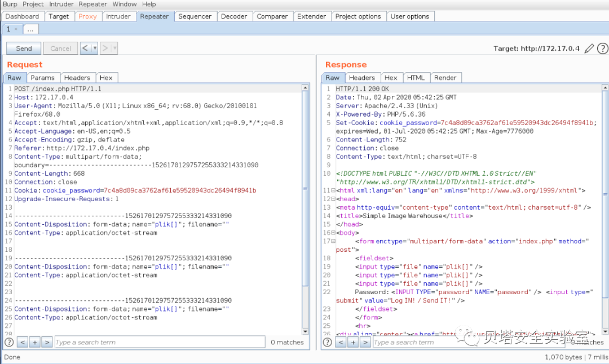The width and height of the screenshot is (609, 364).
Task: Go forward in Repeater request history
Action: tap(105, 48)
